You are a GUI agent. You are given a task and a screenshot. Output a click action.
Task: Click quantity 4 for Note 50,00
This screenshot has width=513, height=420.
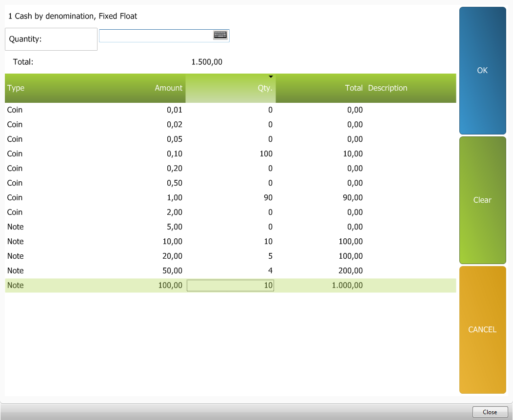pyautogui.click(x=270, y=270)
